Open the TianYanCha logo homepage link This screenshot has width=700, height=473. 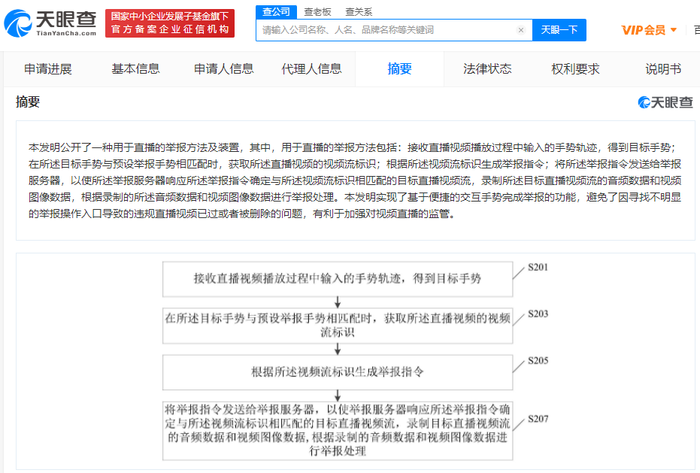pyautogui.click(x=50, y=23)
